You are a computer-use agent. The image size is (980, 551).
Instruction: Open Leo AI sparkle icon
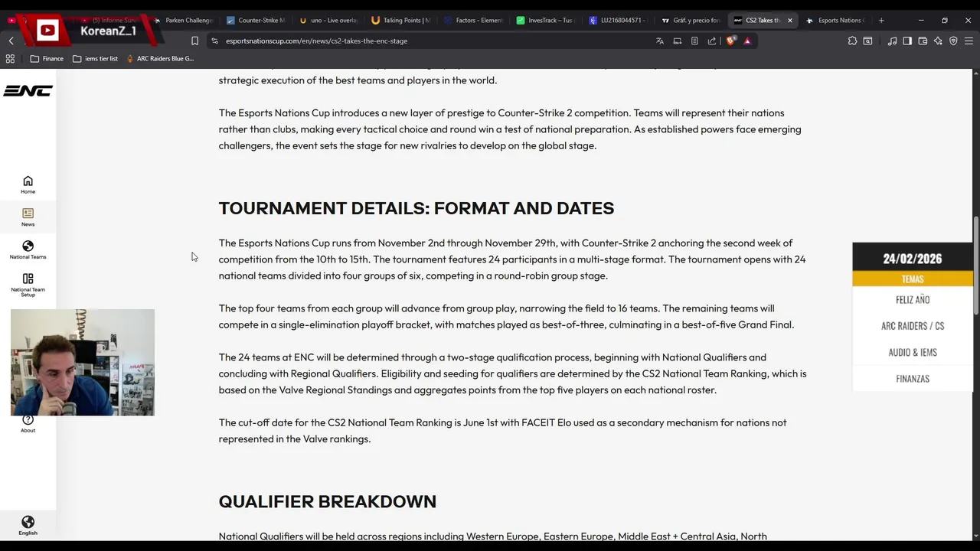point(938,41)
